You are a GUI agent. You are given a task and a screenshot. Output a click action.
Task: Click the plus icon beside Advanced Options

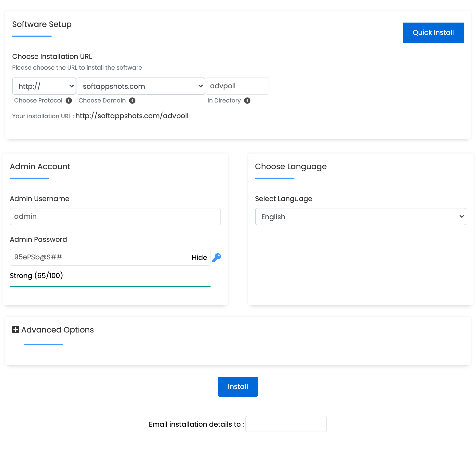pyautogui.click(x=15, y=330)
